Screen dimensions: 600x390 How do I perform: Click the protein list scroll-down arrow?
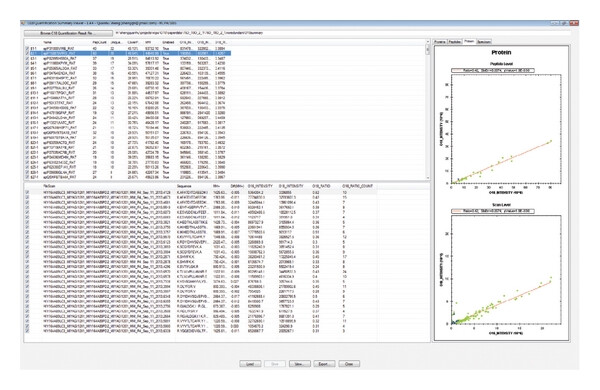click(x=427, y=178)
